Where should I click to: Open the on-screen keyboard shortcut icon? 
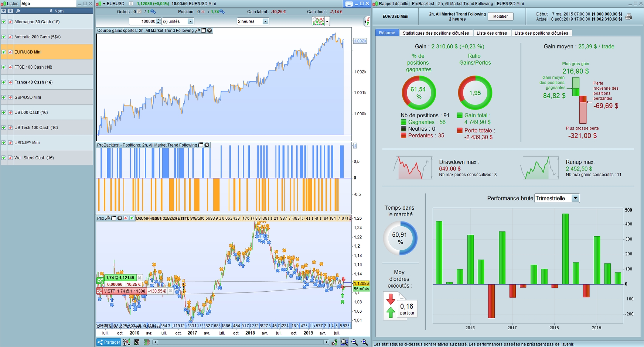click(x=349, y=4)
